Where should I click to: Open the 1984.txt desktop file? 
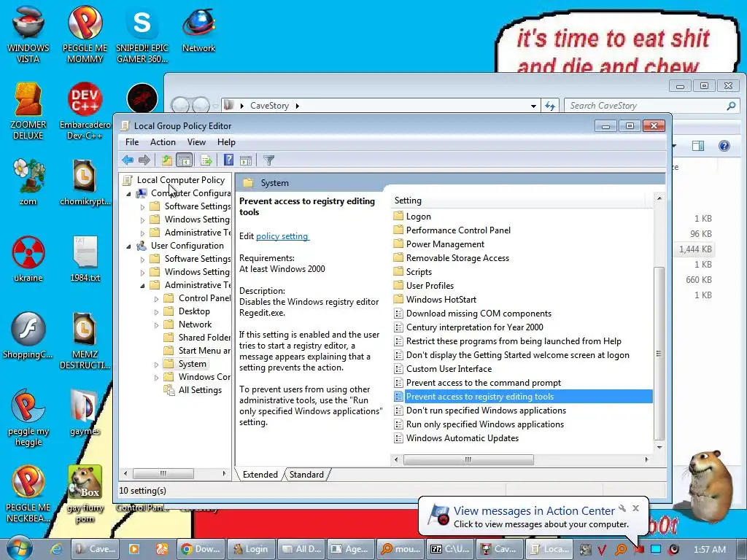coord(85,259)
